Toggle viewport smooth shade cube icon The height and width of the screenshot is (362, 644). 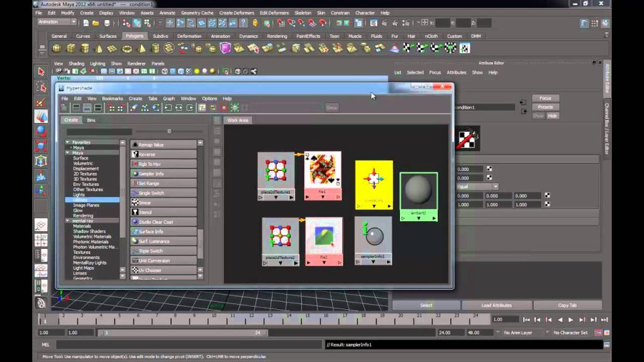[173, 72]
